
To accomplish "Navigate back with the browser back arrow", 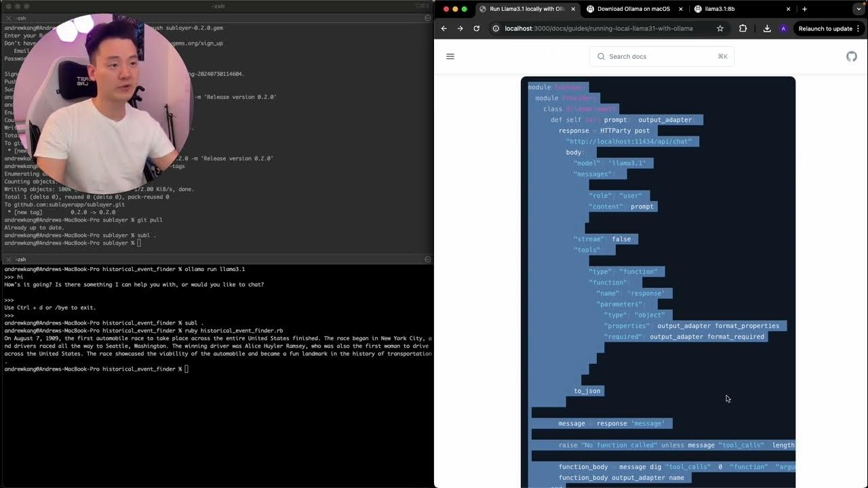I will click(444, 28).
